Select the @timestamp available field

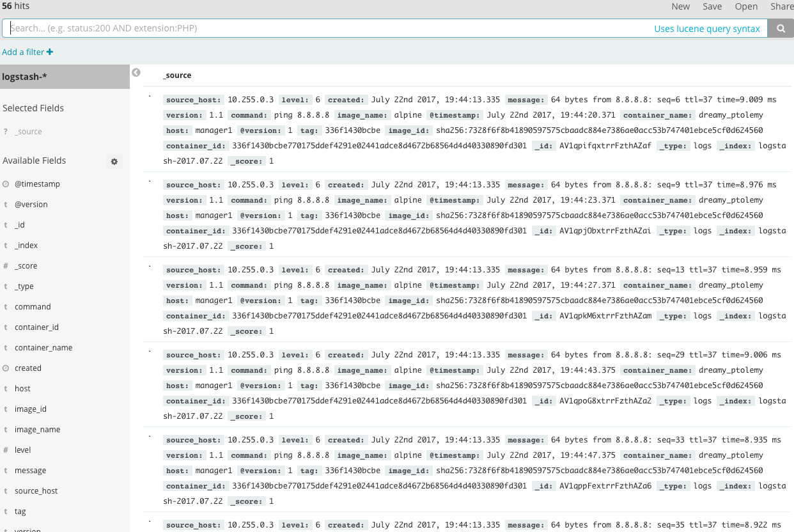click(x=37, y=184)
